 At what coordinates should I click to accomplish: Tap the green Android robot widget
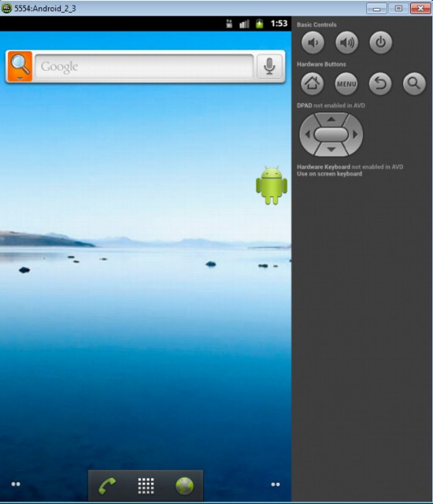tap(272, 185)
